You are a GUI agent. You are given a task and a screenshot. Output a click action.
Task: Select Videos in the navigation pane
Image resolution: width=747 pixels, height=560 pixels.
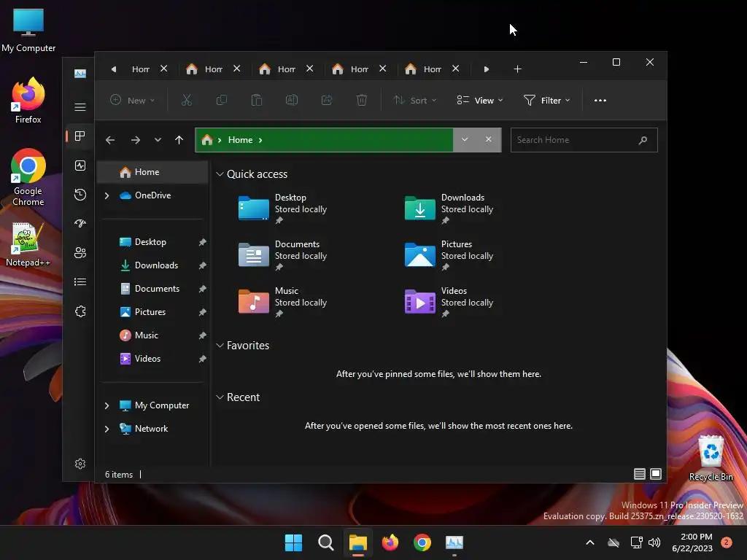click(x=152, y=359)
